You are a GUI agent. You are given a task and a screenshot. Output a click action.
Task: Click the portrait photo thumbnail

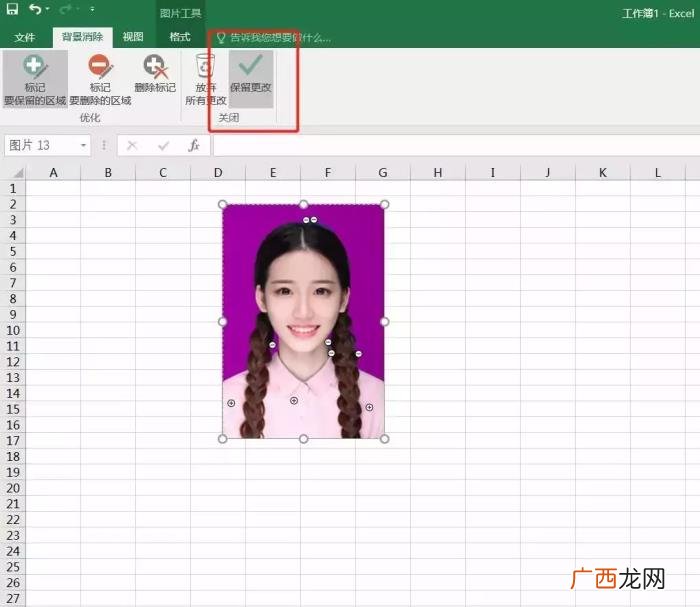[304, 321]
